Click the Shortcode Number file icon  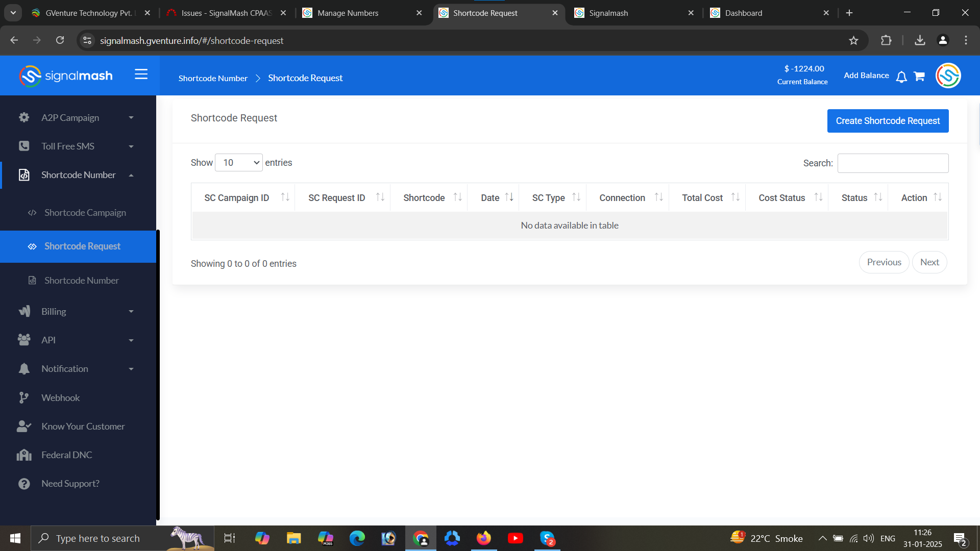24,175
